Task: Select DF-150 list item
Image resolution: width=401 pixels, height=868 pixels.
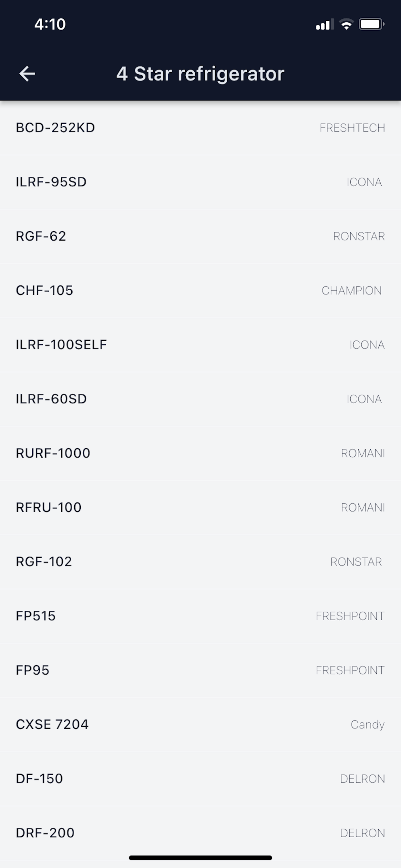Action: (x=200, y=779)
